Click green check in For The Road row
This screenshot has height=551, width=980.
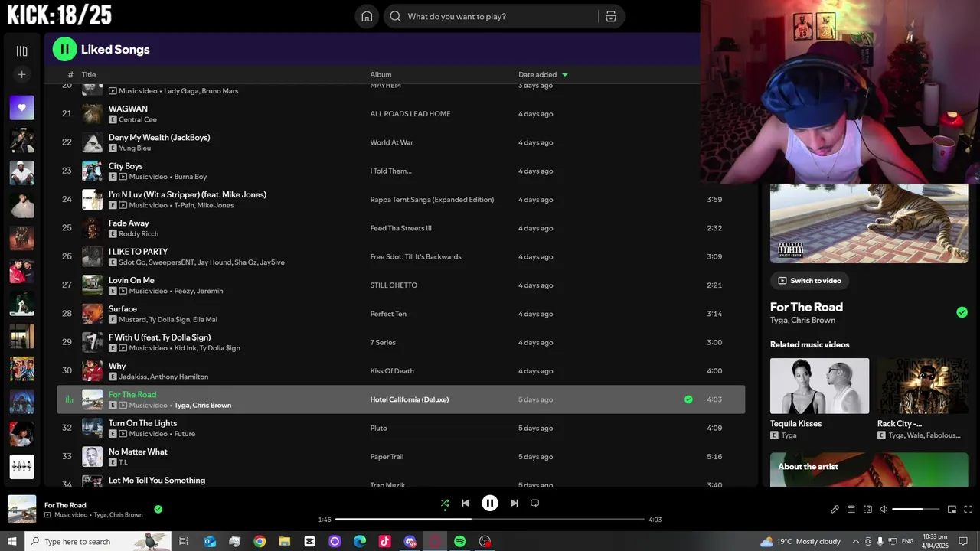(x=688, y=399)
